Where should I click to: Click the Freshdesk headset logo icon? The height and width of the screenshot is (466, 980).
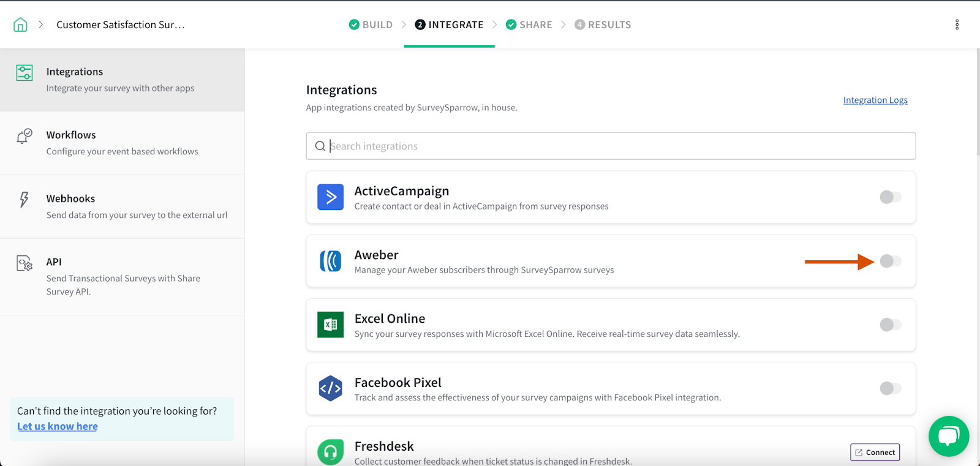330,452
